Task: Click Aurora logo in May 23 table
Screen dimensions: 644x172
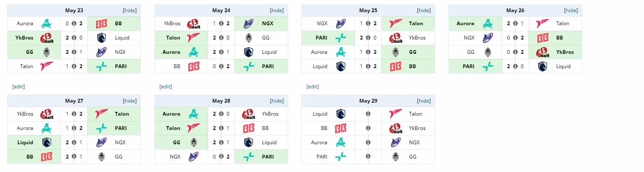Action: click(46, 24)
